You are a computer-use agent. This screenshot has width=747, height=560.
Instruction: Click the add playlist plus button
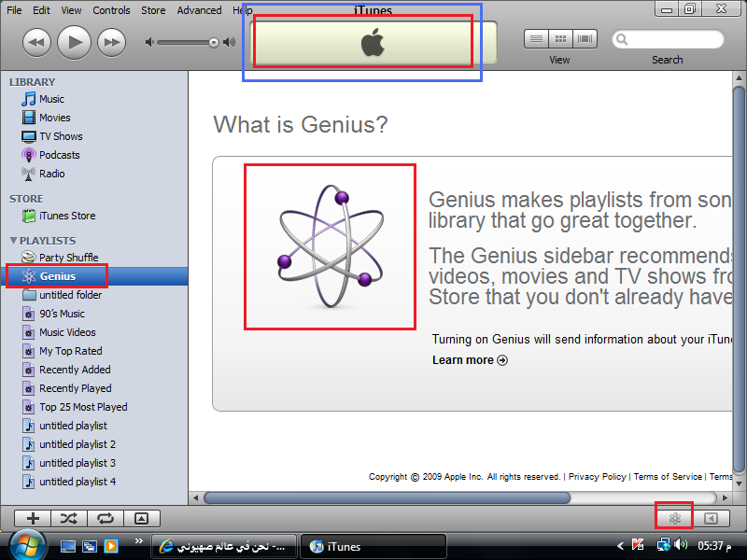pyautogui.click(x=33, y=518)
